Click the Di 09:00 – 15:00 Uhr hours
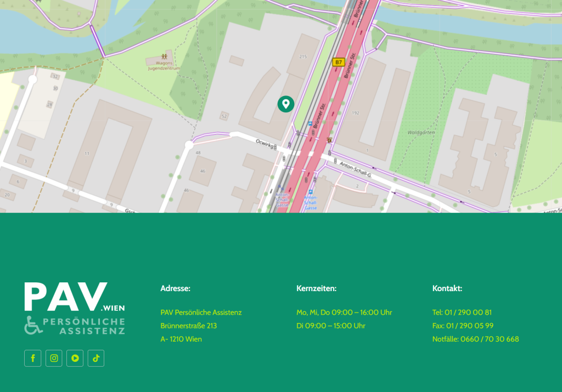Viewport: 562px width, 392px height. click(x=330, y=326)
